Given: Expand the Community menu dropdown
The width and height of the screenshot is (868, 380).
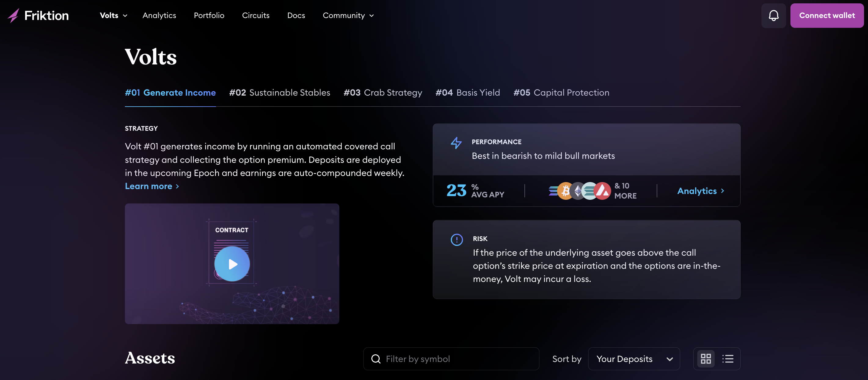Looking at the screenshot, I should coord(348,16).
